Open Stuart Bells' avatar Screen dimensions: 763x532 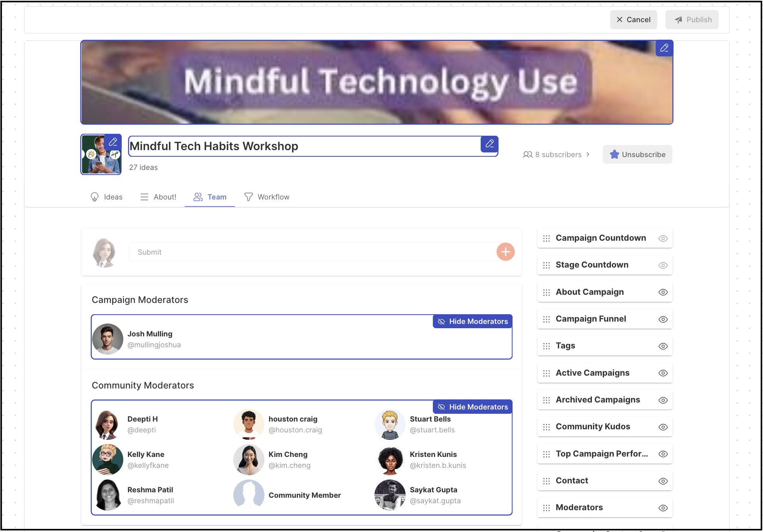coord(390,424)
